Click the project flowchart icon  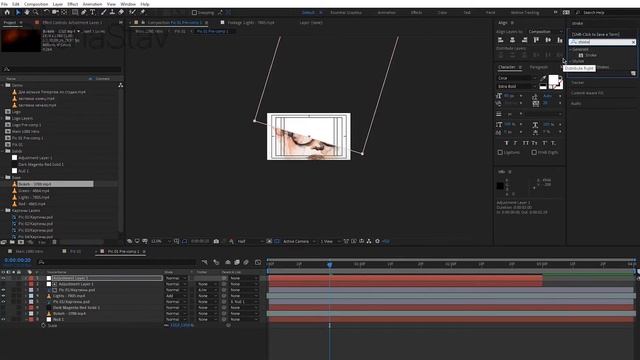coord(120,85)
